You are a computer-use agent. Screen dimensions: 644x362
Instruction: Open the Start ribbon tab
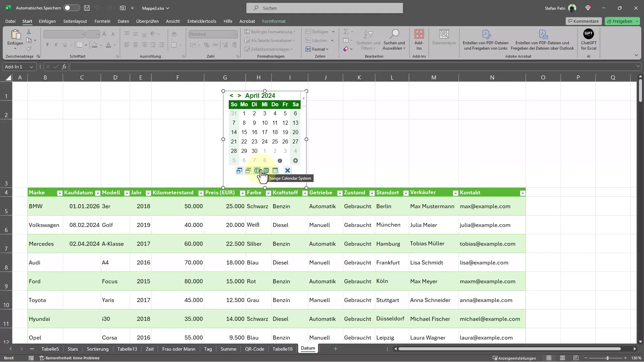(27, 21)
